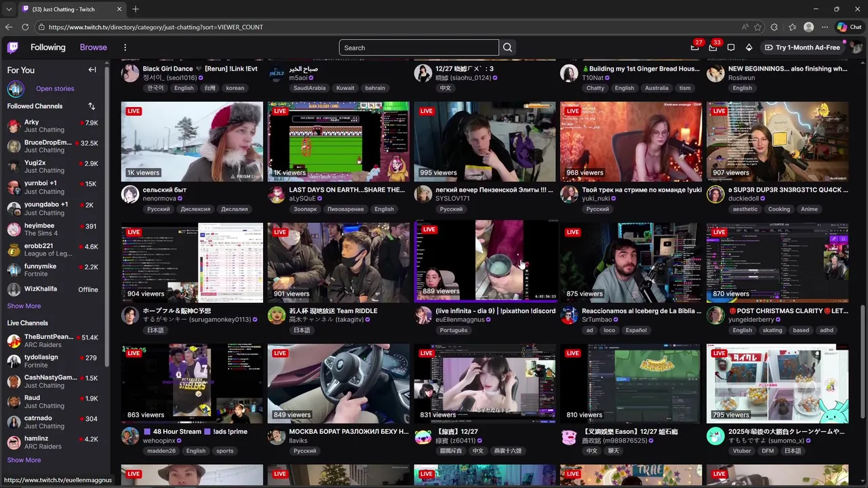This screenshot has width=868, height=488.
Task: Click stream title 'Reaccionamos al Iceberg de La Biblia'
Action: click(x=642, y=311)
